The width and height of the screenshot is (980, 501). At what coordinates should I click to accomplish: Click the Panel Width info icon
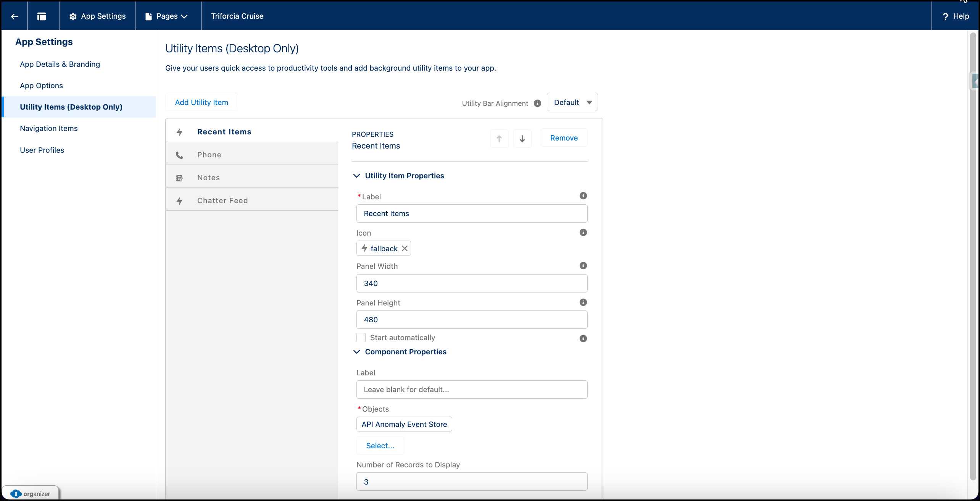[x=583, y=266]
